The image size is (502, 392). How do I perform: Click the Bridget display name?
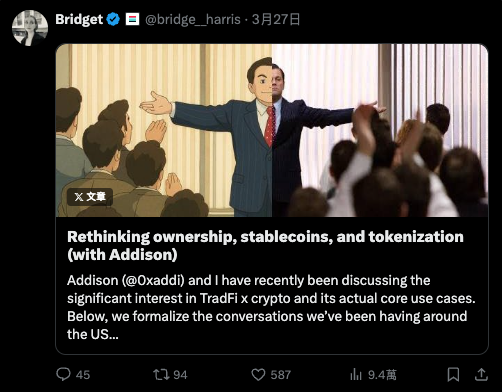[x=79, y=19]
